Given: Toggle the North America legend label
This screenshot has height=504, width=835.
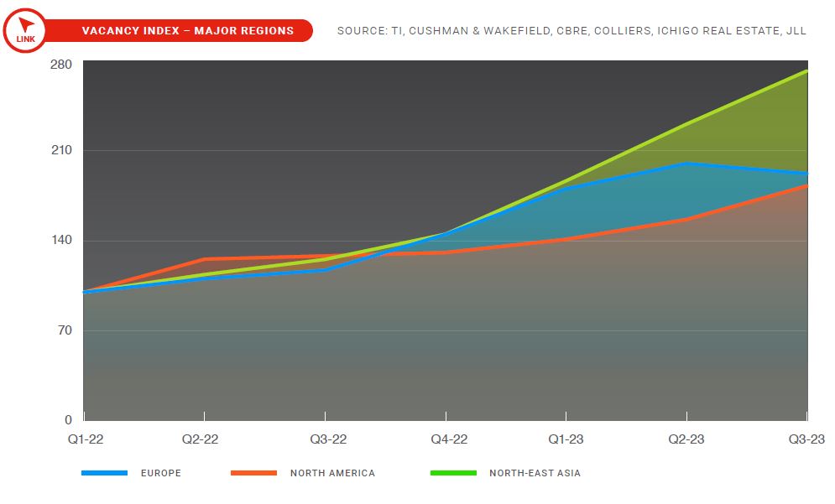Looking at the screenshot, I should click(332, 473).
